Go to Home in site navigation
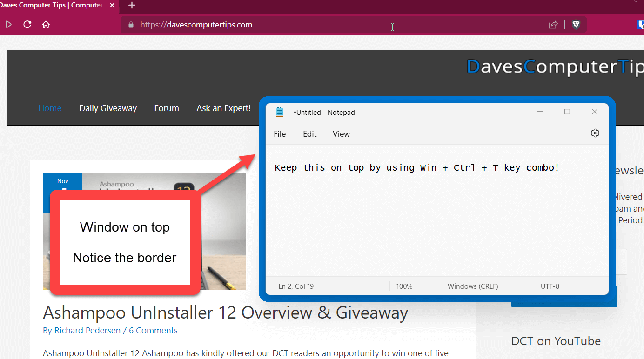 click(x=50, y=108)
